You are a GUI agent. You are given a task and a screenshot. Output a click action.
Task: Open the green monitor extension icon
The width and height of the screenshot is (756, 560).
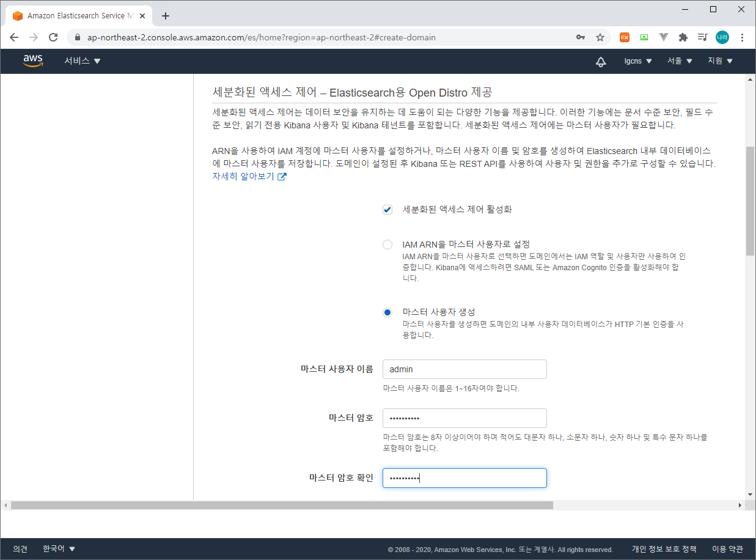click(x=644, y=37)
